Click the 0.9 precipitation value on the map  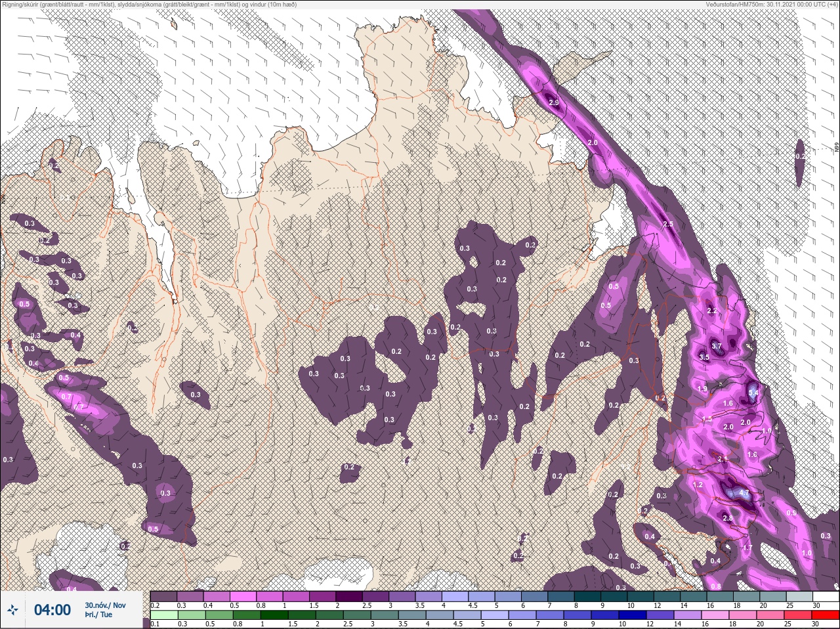pyautogui.click(x=791, y=513)
